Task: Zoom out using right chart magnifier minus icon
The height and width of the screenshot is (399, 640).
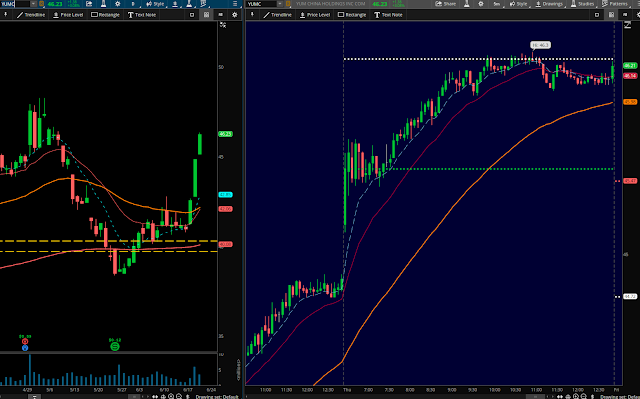Action: coord(584,396)
